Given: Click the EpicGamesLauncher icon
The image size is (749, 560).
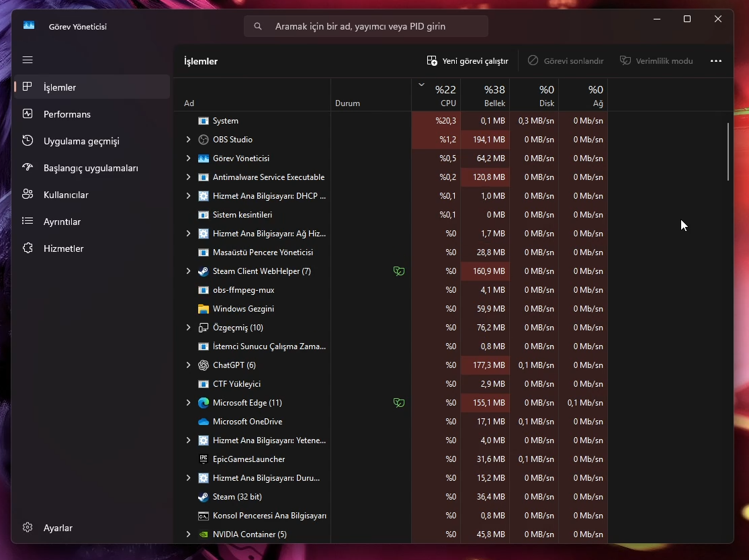Looking at the screenshot, I should click(x=204, y=459).
